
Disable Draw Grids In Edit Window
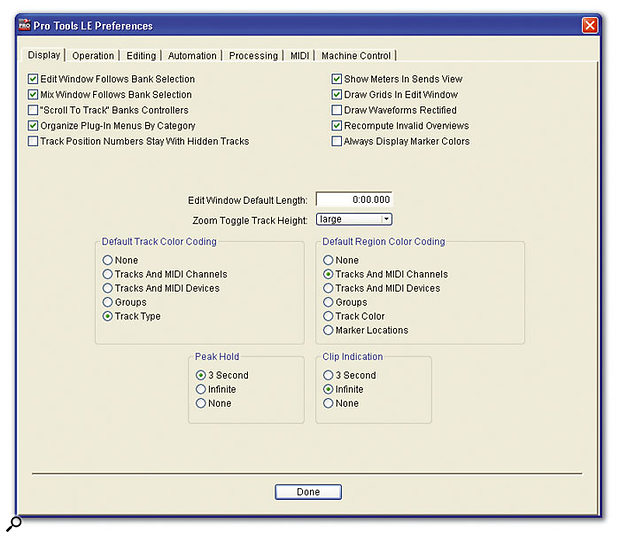pos(336,94)
